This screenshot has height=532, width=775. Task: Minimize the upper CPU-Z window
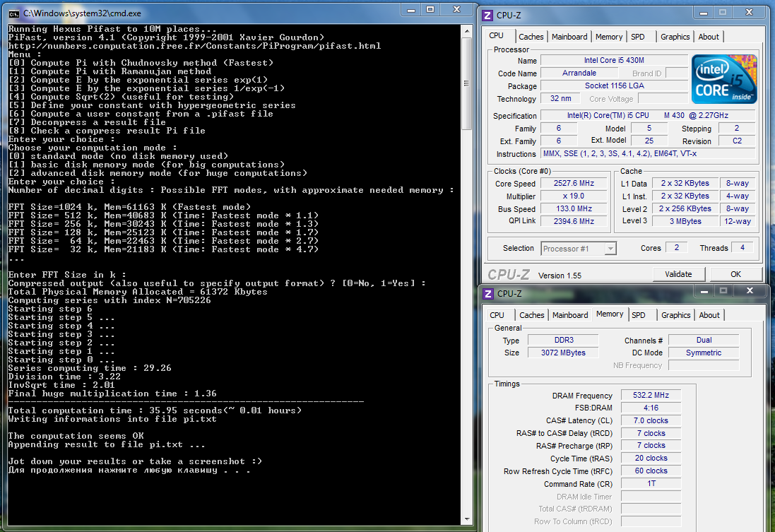(704, 13)
